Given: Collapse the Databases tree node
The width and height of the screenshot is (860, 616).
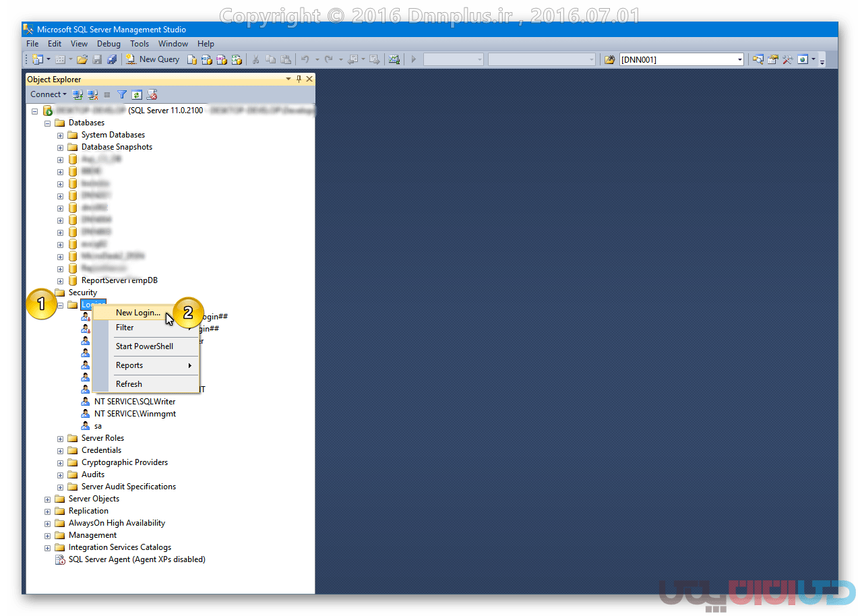Looking at the screenshot, I should (x=48, y=123).
